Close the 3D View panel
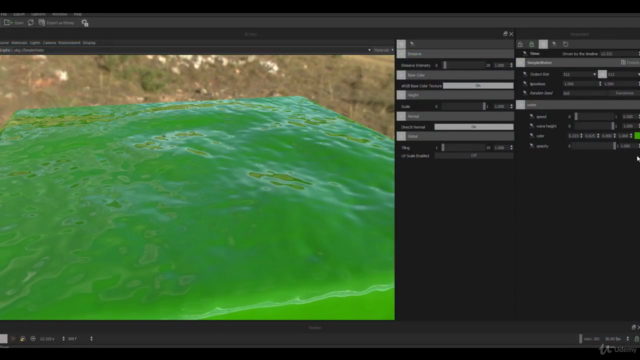640x360 pixels. tap(511, 34)
